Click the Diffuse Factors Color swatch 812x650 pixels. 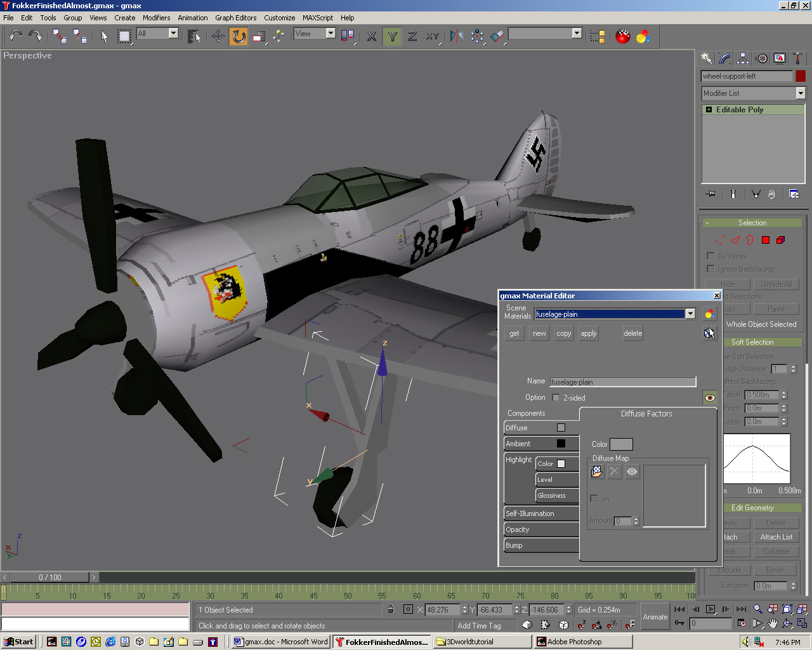tap(620, 444)
